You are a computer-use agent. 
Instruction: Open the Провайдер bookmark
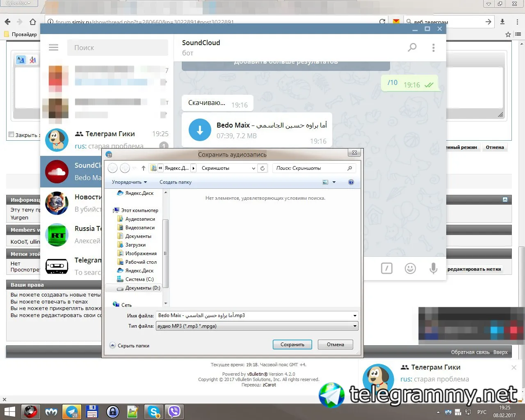(x=21, y=34)
